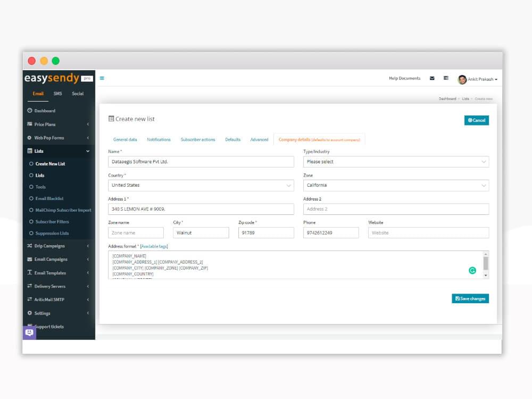Screen dimensions: 532x399
Task: Switch to the Defaults tab
Action: 233,139
